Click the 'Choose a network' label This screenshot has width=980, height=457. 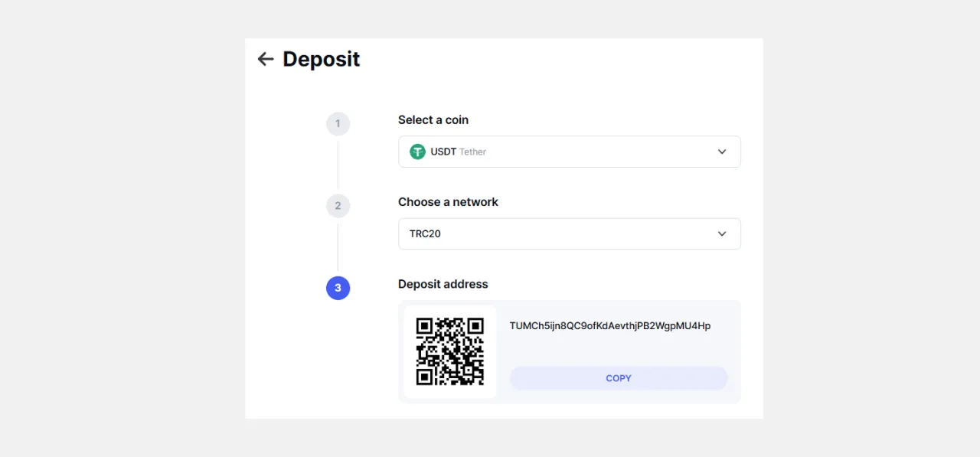448,202
